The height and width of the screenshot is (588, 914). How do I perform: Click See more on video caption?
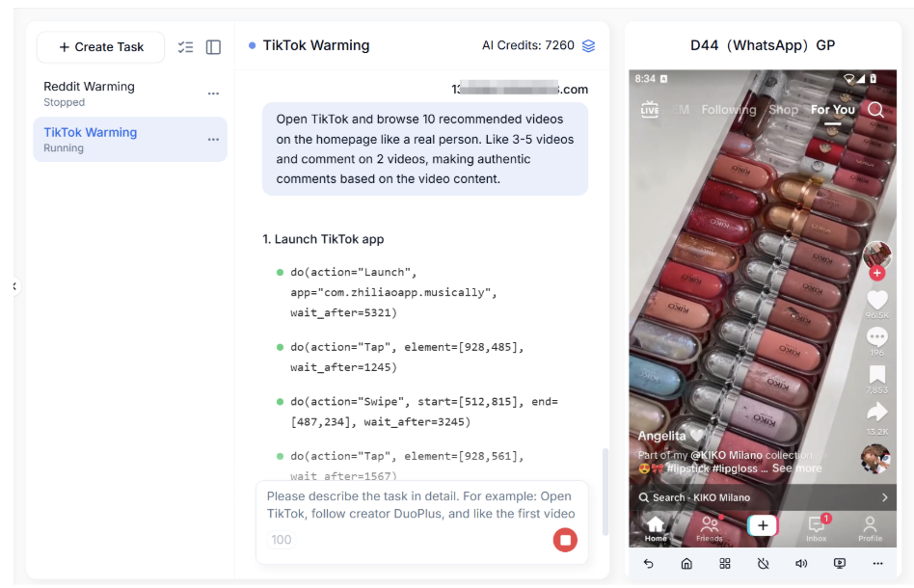tap(796, 468)
